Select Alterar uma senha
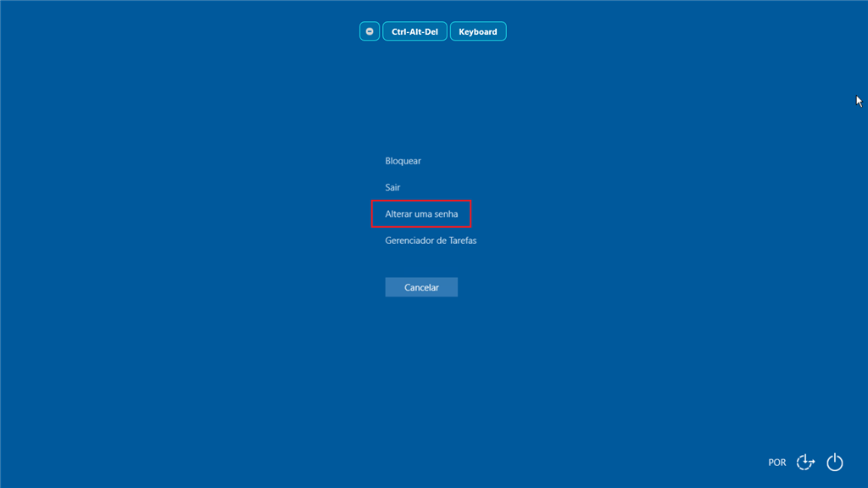The height and width of the screenshot is (488, 868). click(421, 214)
